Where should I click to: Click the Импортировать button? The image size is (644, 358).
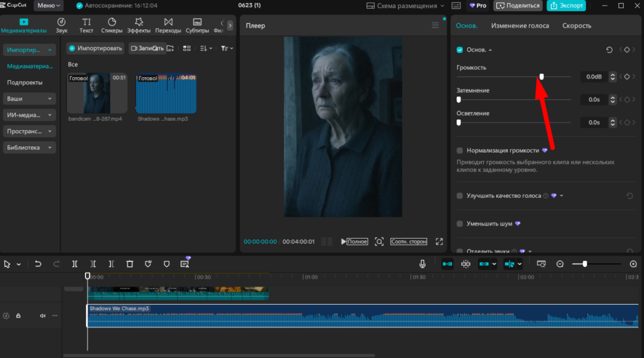(96, 48)
